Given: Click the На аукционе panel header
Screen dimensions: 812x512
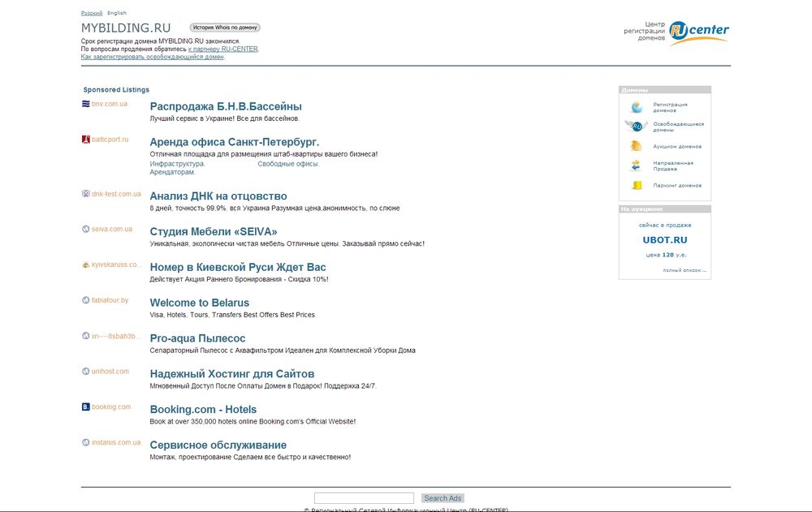Looking at the screenshot, I should [665, 209].
